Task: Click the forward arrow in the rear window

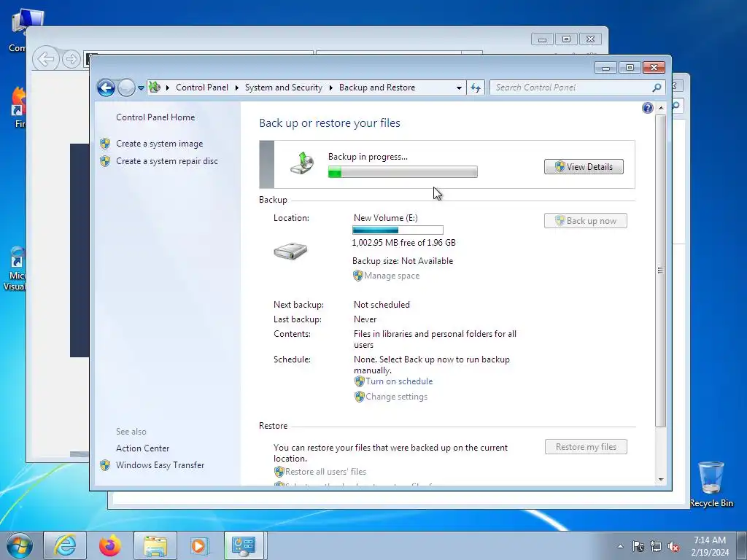Action: coord(71,59)
